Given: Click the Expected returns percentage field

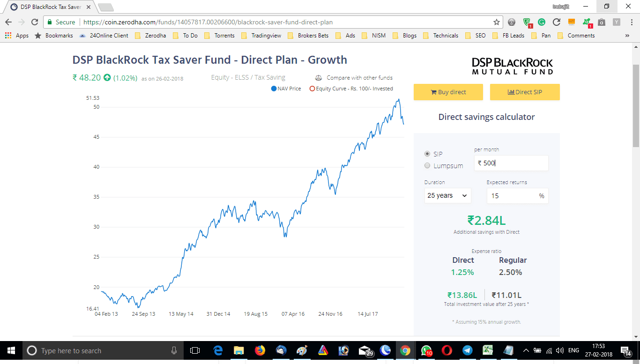Looking at the screenshot, I should (x=517, y=196).
